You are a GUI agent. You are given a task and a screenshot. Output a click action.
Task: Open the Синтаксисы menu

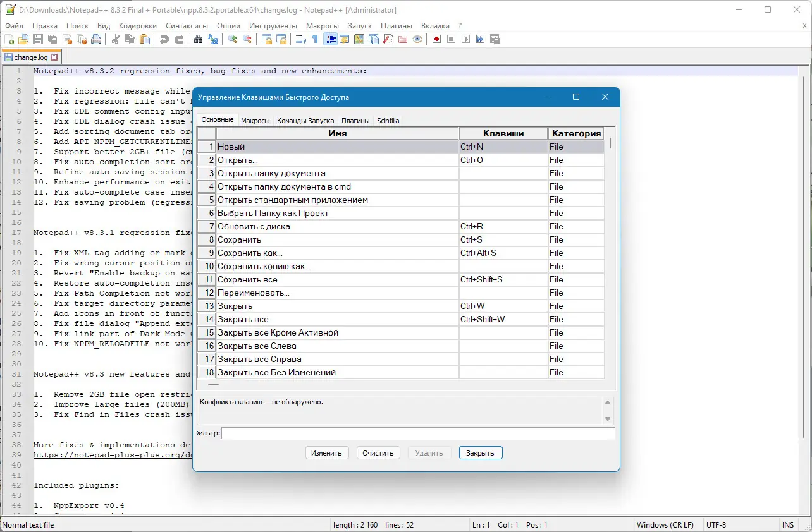187,26
